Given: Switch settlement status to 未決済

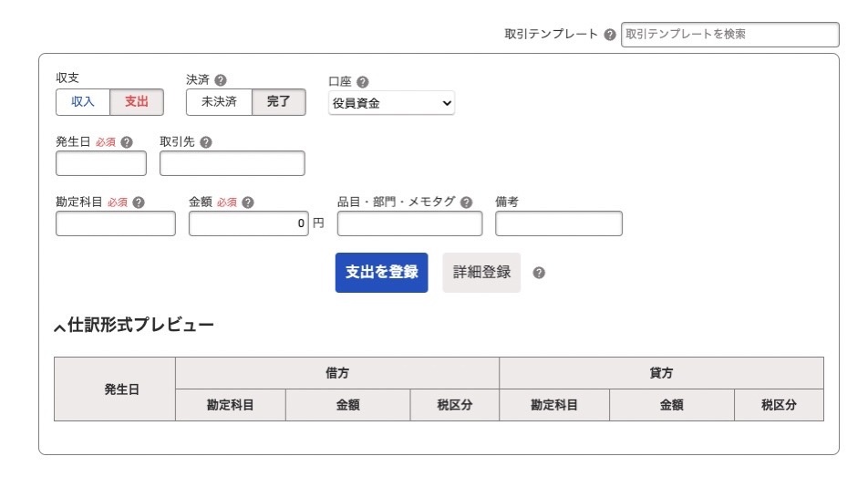Looking at the screenshot, I should pos(219,102).
